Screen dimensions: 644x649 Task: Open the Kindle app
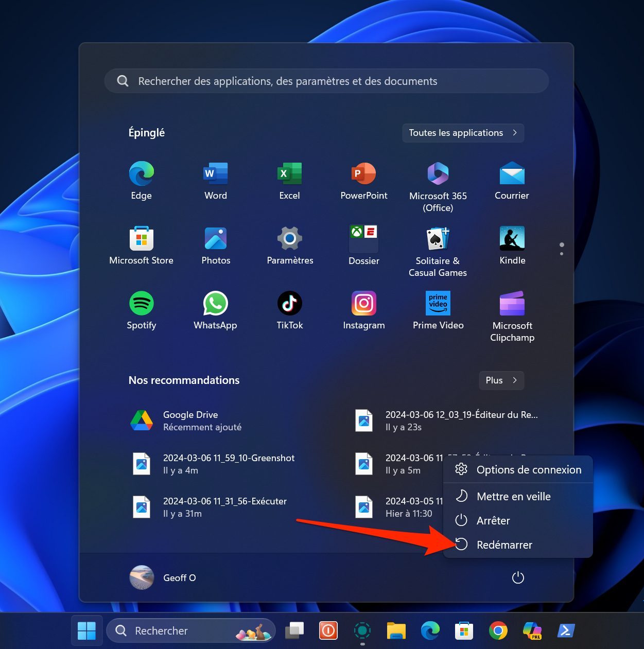pyautogui.click(x=512, y=245)
